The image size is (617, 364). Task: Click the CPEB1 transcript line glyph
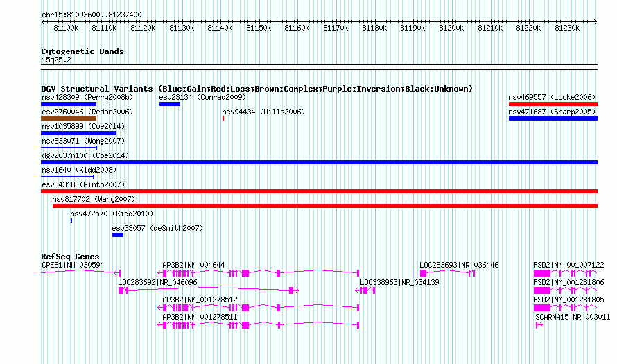click(x=80, y=272)
